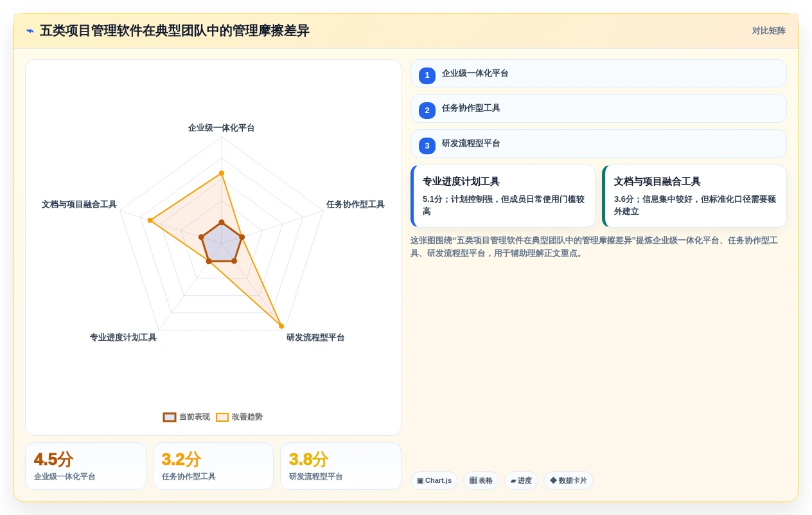The height and width of the screenshot is (515, 812).
Task: Select the 任务协作型工具 list row
Action: (x=599, y=108)
